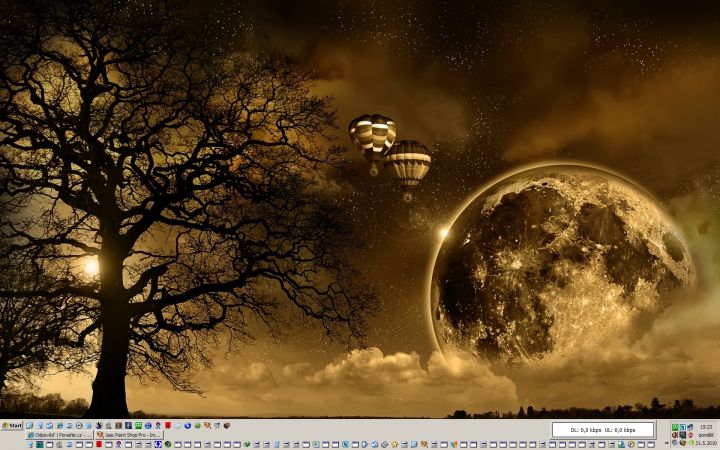Click the blue circle arrow icon beside green ball
This screenshot has width=720, height=450.
pyautogui.click(x=187, y=426)
